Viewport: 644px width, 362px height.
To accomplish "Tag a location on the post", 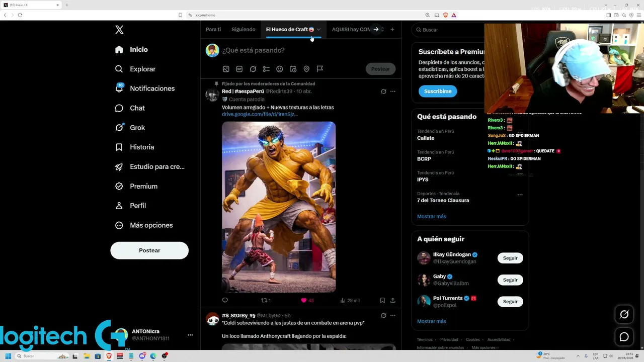I will pos(306,69).
